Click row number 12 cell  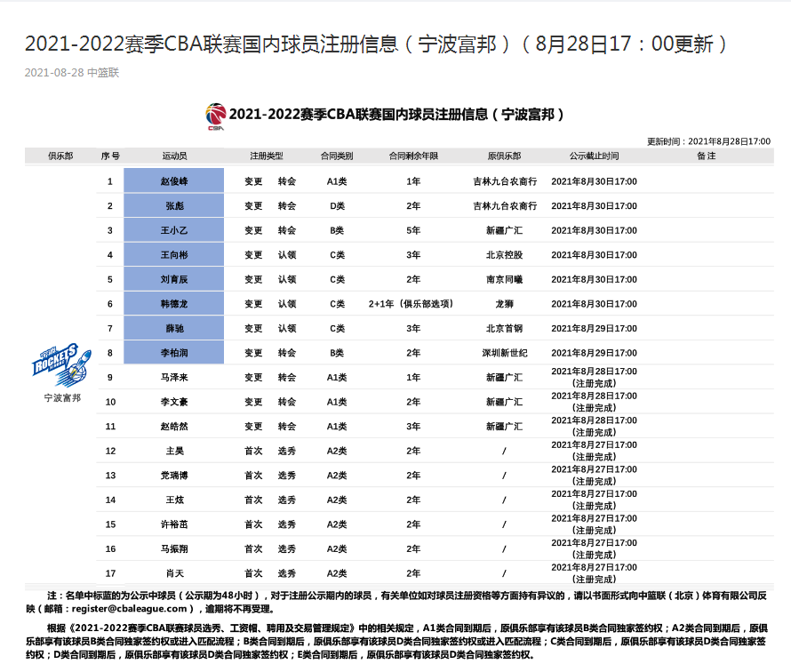(x=110, y=451)
